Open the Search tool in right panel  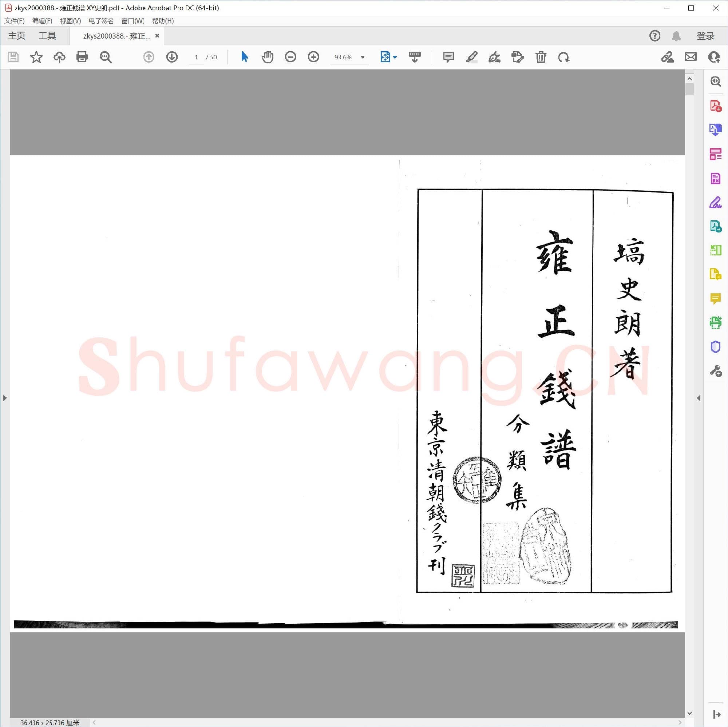[715, 82]
